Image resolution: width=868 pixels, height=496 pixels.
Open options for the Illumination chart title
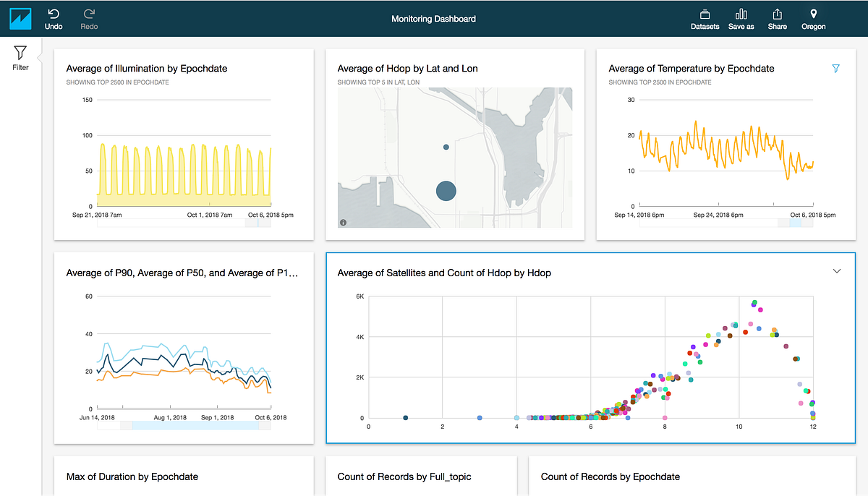pyautogui.click(x=145, y=69)
